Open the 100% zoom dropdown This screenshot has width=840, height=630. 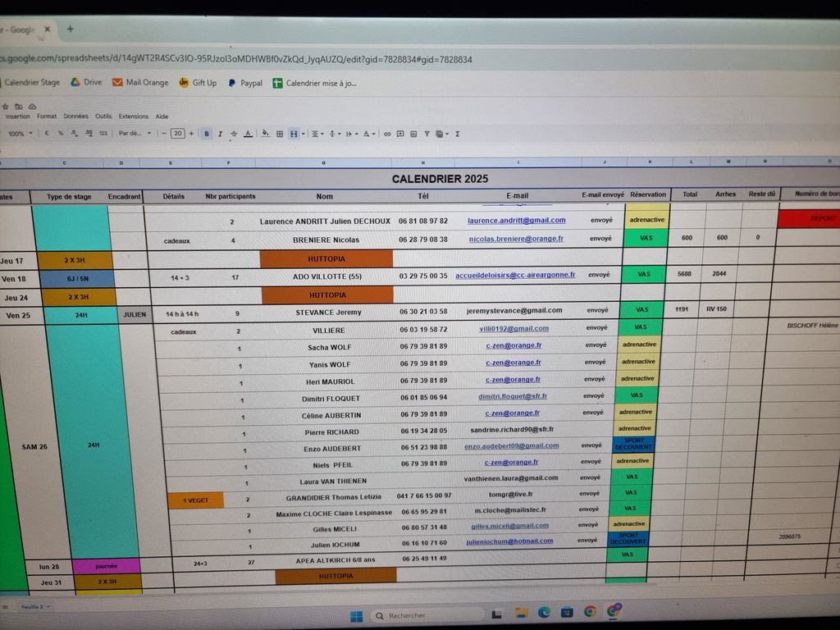pos(20,134)
